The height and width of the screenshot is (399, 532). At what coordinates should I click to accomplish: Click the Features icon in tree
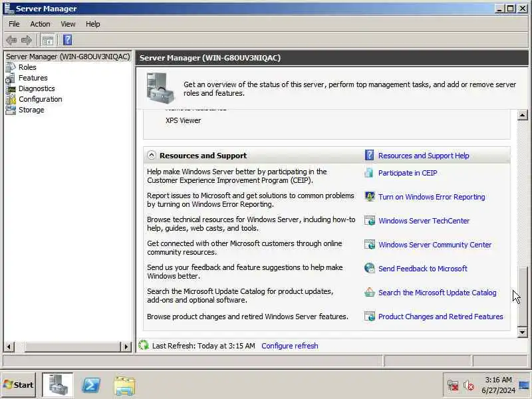point(10,78)
